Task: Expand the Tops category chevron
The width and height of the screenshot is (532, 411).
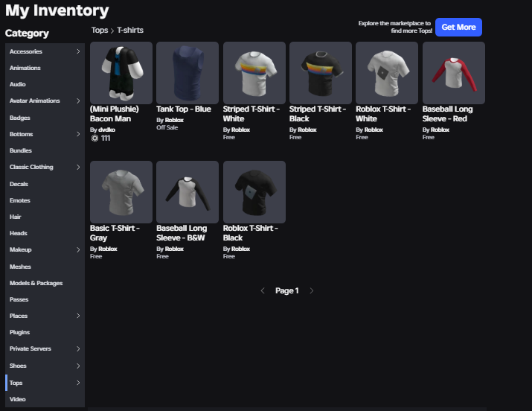Action: pos(78,383)
